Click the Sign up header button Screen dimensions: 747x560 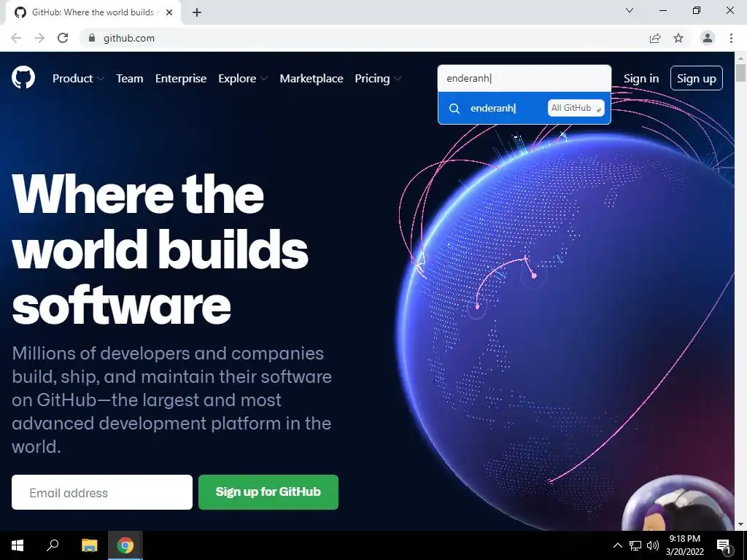697,78
